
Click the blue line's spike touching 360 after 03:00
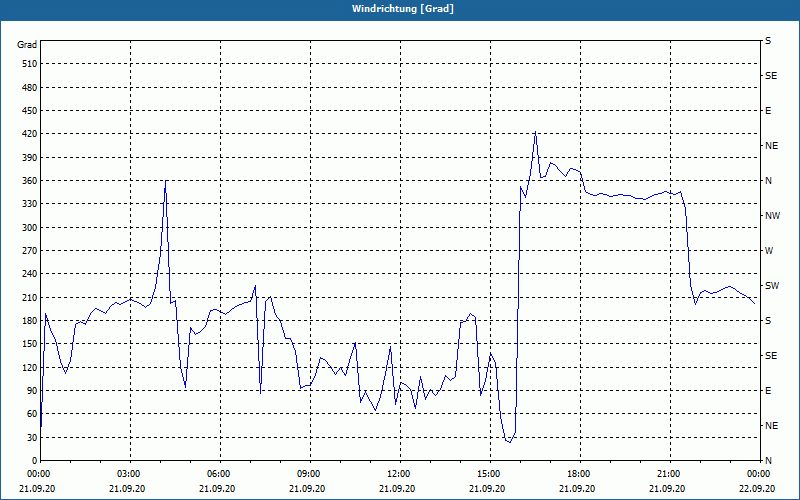tap(166, 181)
